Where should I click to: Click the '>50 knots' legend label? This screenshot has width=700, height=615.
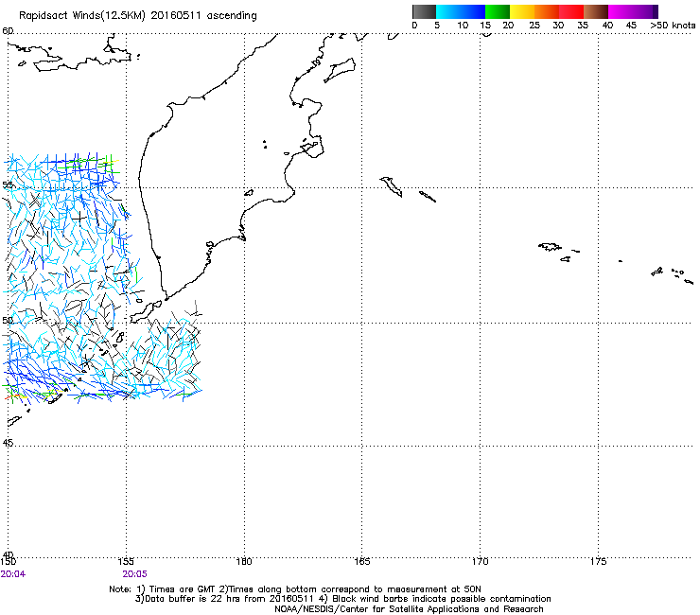click(673, 26)
